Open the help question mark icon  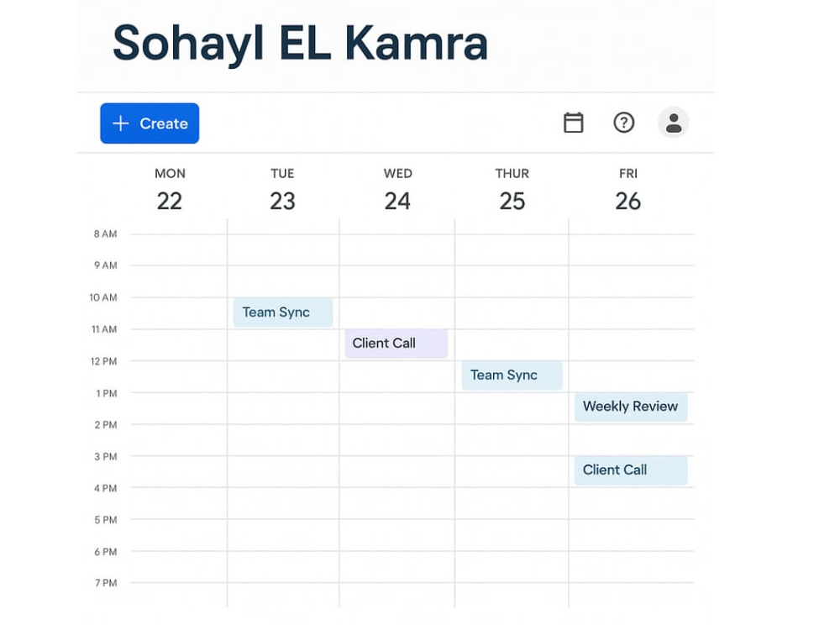coord(623,123)
